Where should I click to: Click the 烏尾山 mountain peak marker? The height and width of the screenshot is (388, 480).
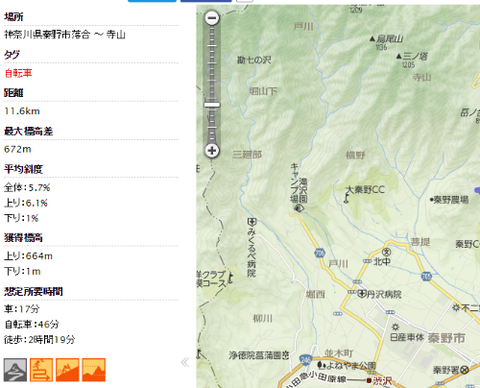click(372, 39)
